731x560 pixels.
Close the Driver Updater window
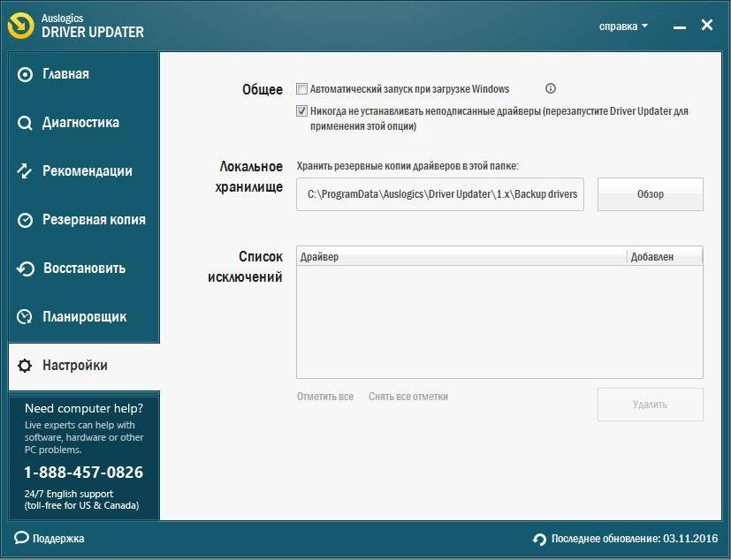click(x=707, y=25)
